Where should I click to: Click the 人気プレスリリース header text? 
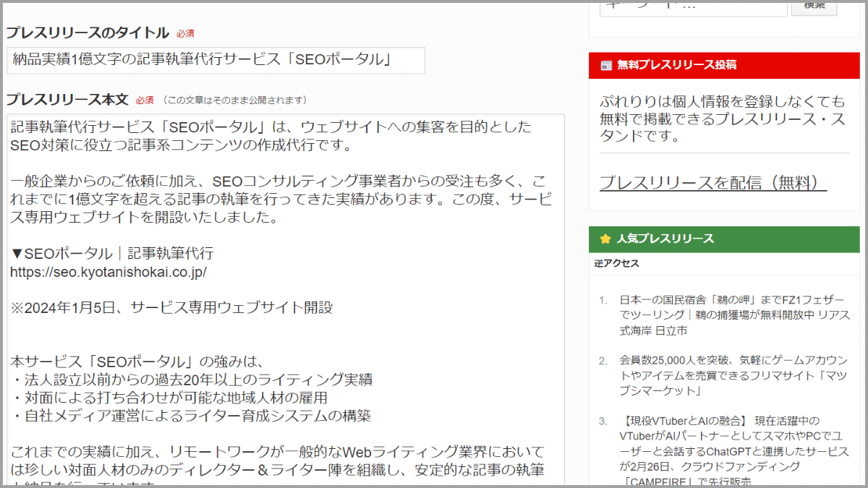coord(665,239)
